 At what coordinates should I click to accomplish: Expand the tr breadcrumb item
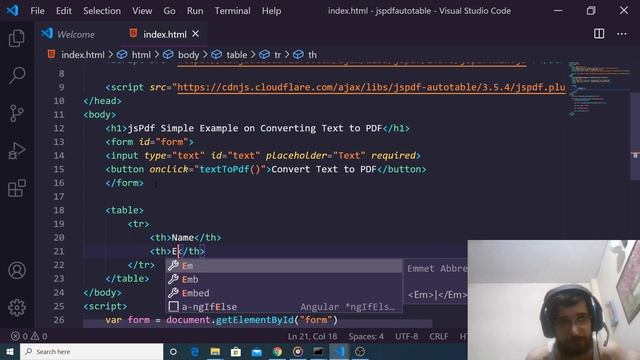click(277, 55)
